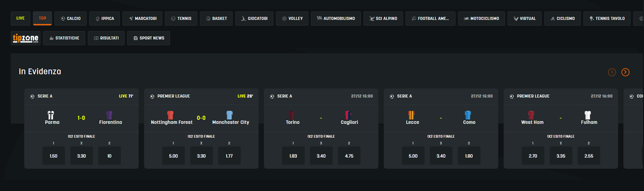
Task: Bet West Ham win at 2.70
Action: tap(533, 156)
